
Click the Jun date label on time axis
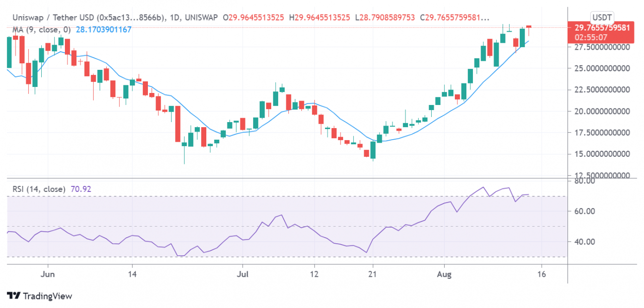pyautogui.click(x=48, y=275)
